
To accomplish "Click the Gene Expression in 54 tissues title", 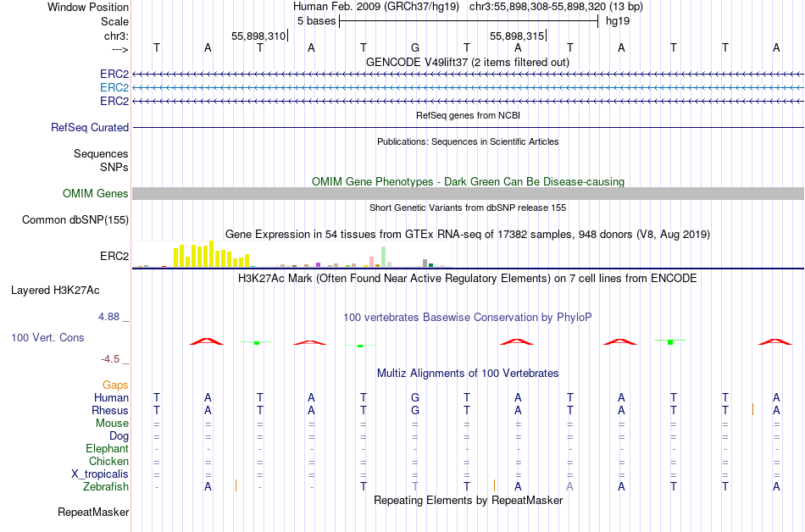I will 468,235.
